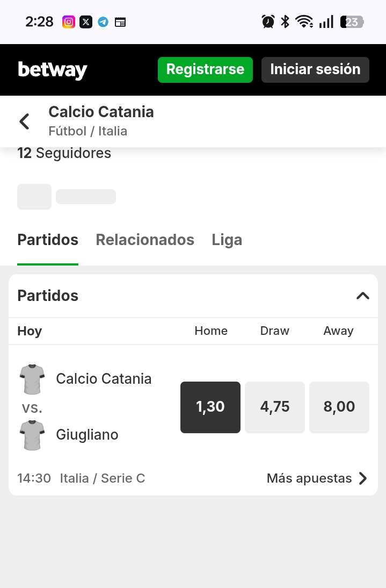Select the 4,75 Draw odds
386x588 pixels.
275,407
